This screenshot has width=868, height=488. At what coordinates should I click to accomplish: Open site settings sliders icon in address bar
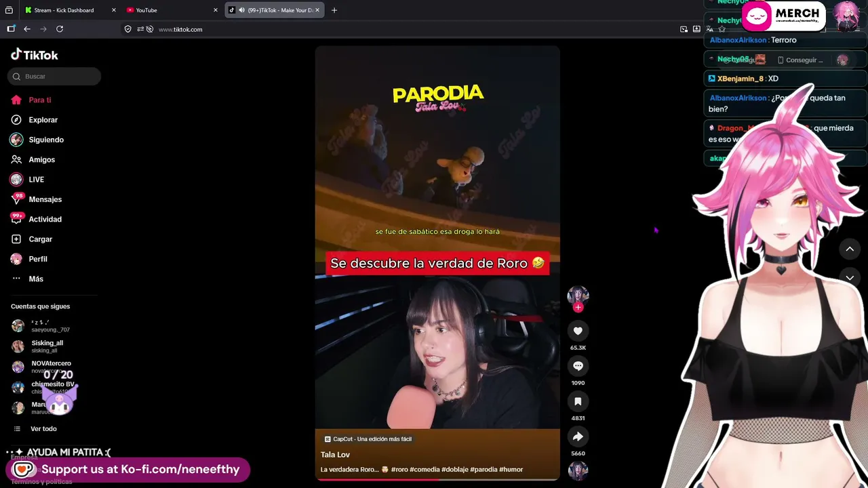[140, 29]
